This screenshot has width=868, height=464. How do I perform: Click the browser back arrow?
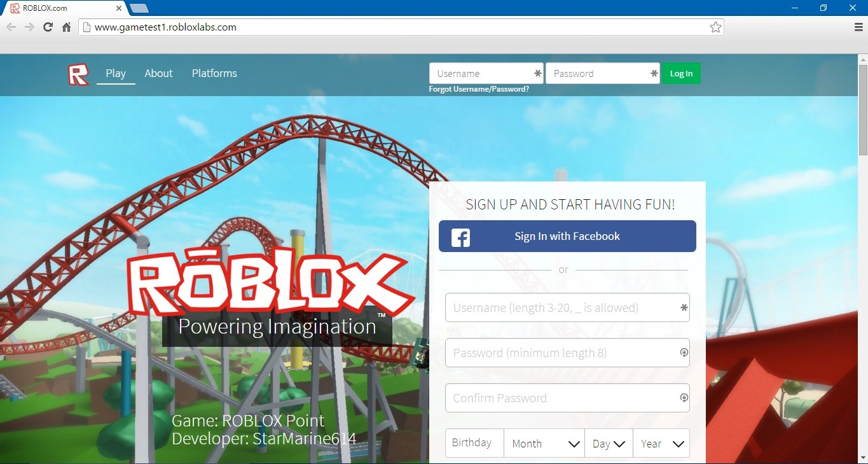pyautogui.click(x=11, y=27)
